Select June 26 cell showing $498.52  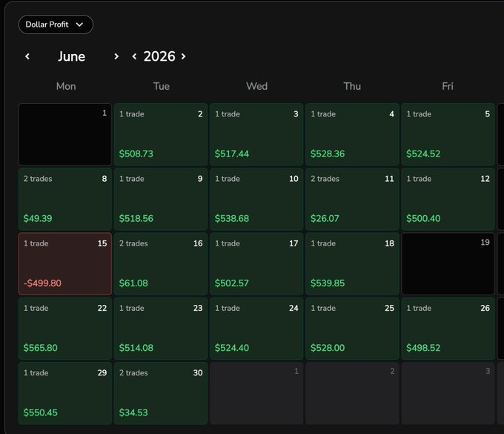click(448, 329)
